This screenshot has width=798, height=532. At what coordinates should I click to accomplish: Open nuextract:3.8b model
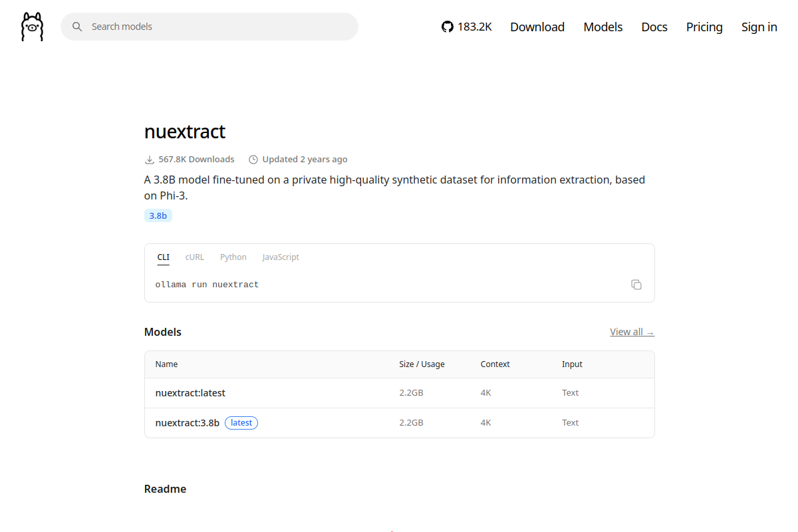[x=188, y=423]
